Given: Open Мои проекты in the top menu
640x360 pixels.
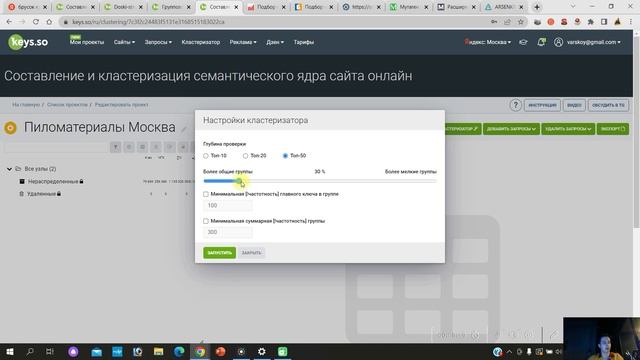Looking at the screenshot, I should [87, 42].
